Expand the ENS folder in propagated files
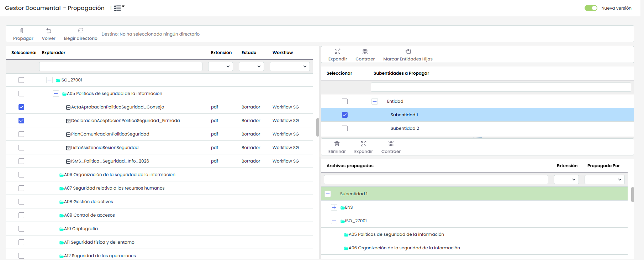Viewport: 644px width, 260px height. click(x=334, y=207)
